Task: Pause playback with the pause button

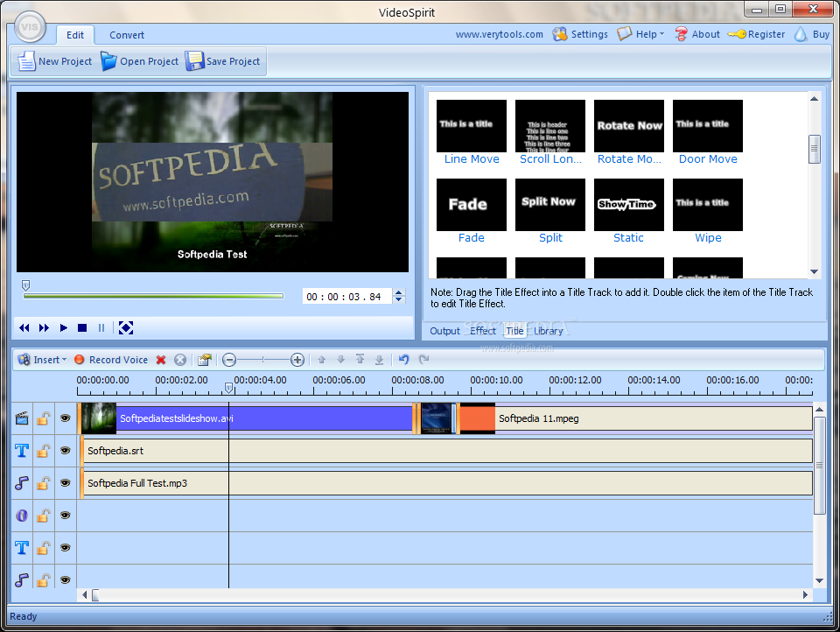Action: [101, 327]
